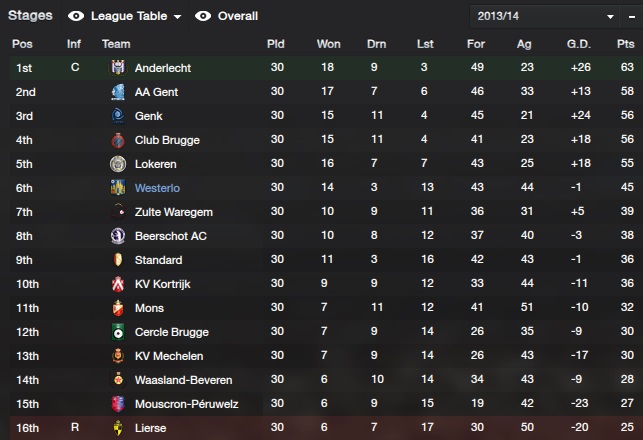Click the Westerlo club badge

tap(118, 188)
